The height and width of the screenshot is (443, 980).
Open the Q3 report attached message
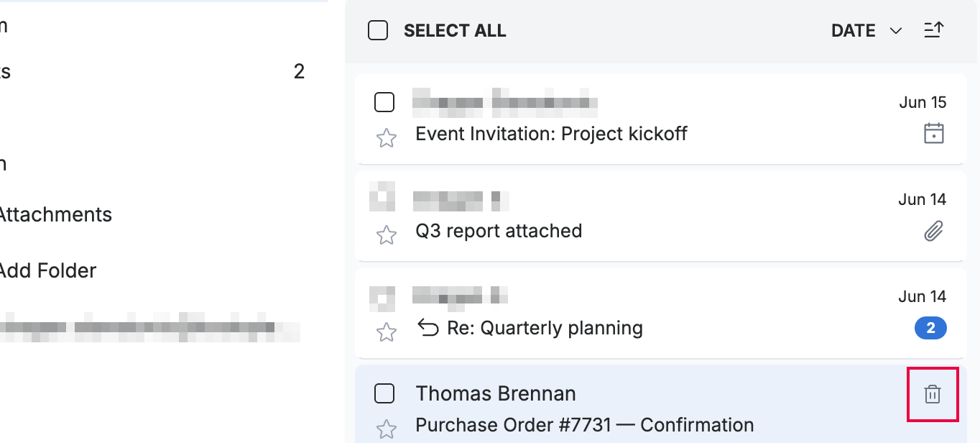point(661,215)
